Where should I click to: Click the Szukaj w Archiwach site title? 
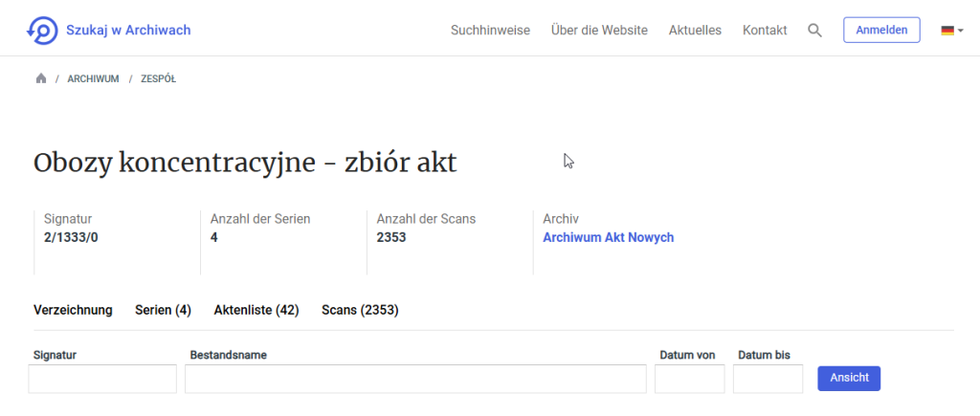(128, 30)
